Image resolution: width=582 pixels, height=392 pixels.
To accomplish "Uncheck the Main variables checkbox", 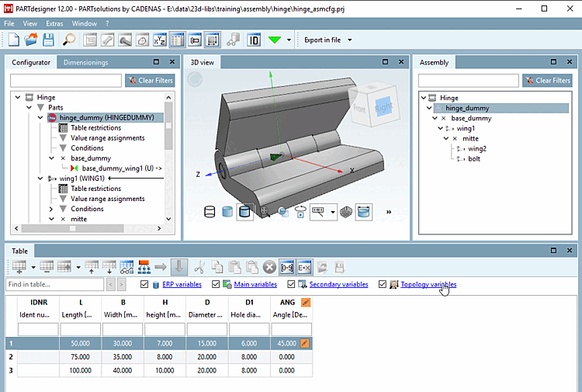I will 217,285.
